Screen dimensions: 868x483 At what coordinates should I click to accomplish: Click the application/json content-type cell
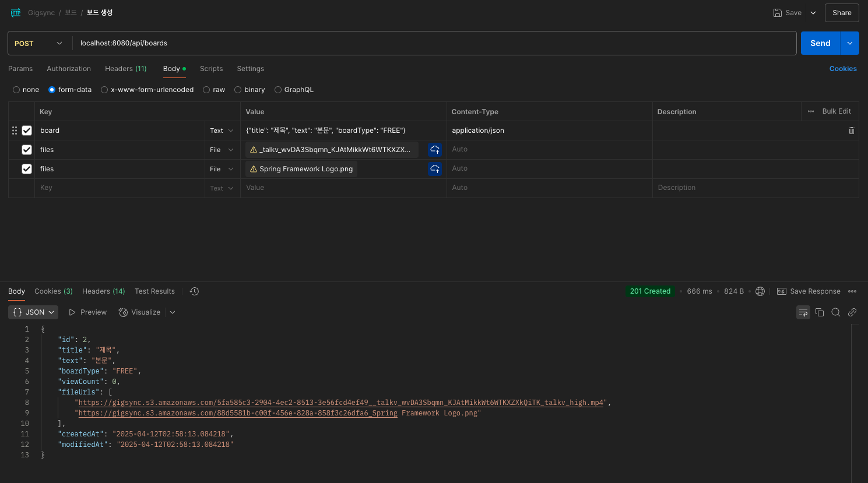549,131
